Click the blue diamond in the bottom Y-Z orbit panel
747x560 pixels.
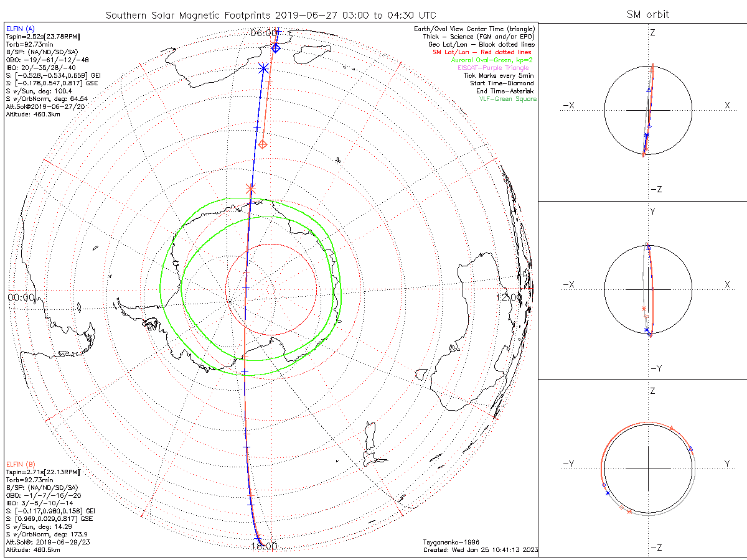(x=604, y=485)
